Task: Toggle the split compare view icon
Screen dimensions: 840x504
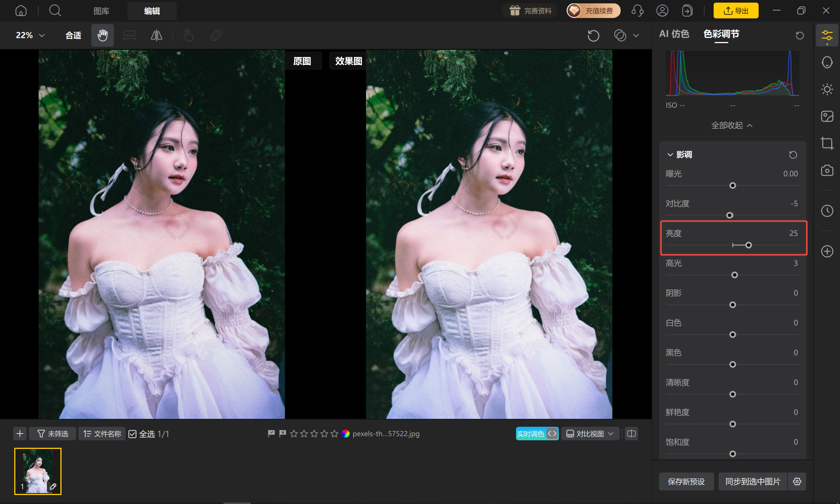Action: point(631,434)
